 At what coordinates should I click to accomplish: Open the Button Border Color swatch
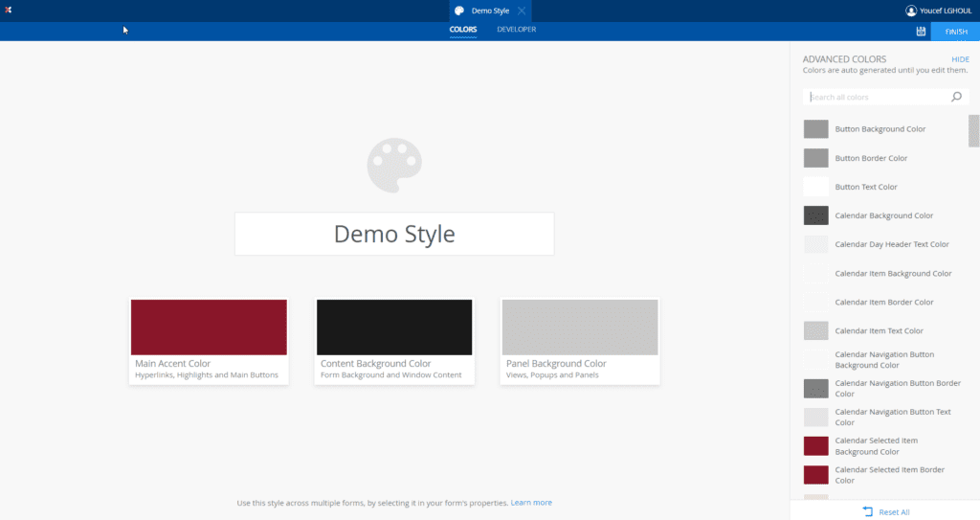pos(815,158)
